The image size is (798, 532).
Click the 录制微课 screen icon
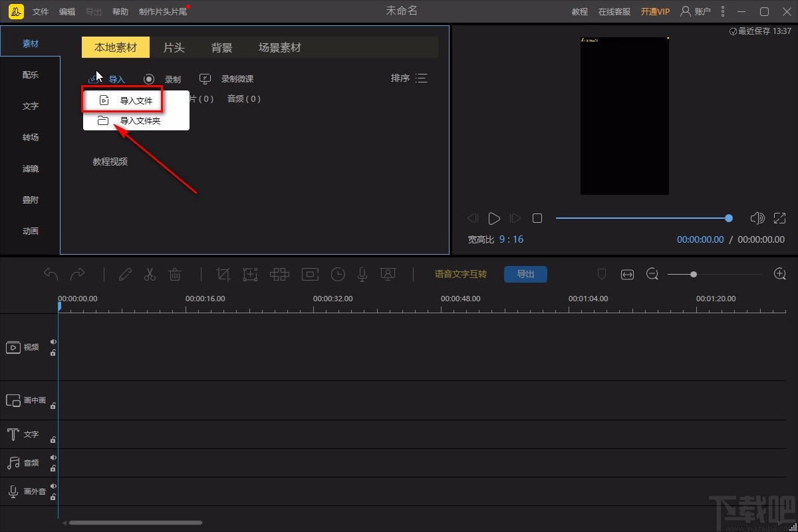coord(205,79)
